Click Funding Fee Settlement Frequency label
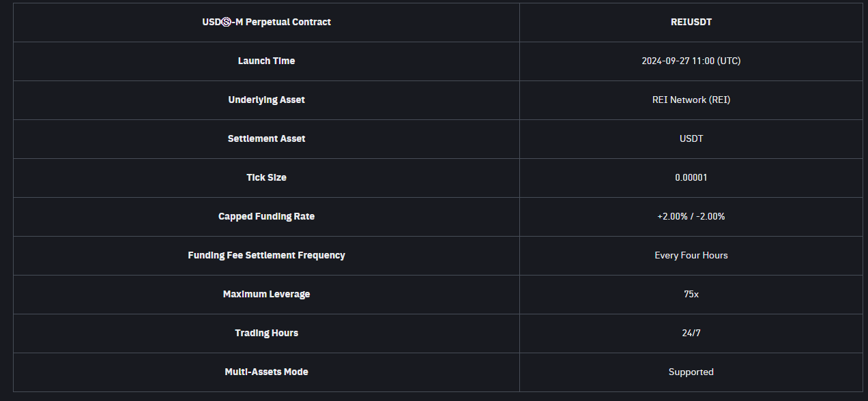868x401 pixels. [x=266, y=255]
